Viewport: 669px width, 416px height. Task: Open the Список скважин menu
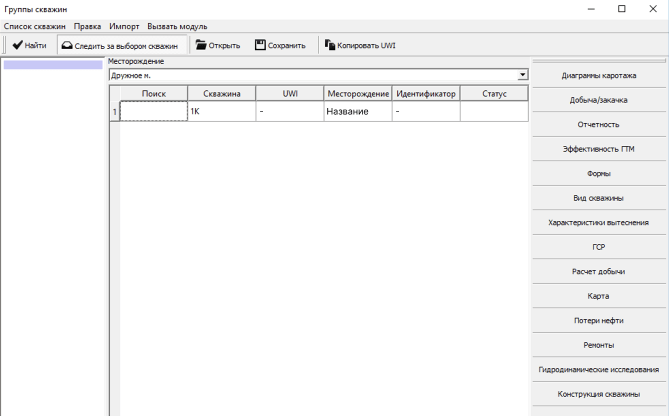pos(35,25)
